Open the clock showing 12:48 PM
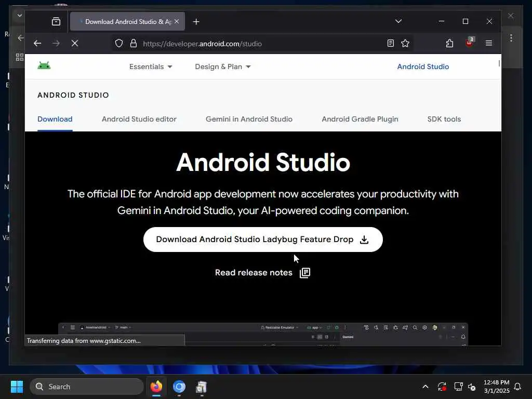Viewport: 532px width, 399px height. click(496, 387)
